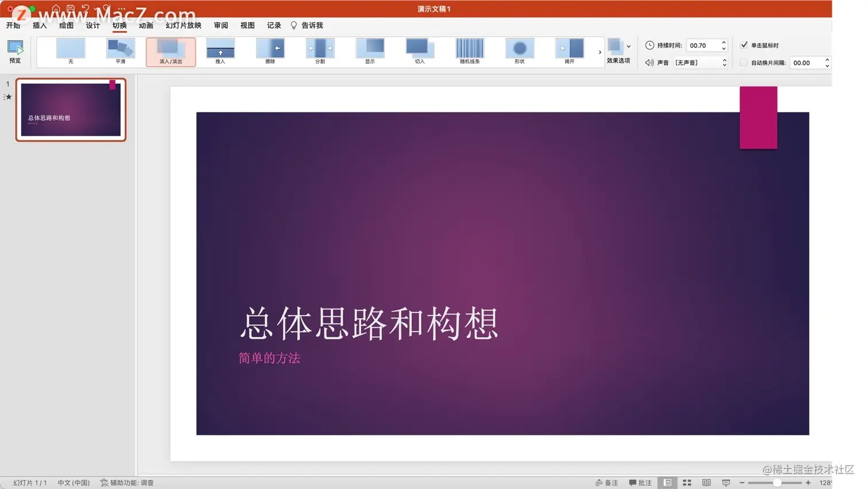Image resolution: width=868 pixels, height=489 pixels.
Task: Expand transition gallery with right chevron
Action: click(x=600, y=52)
